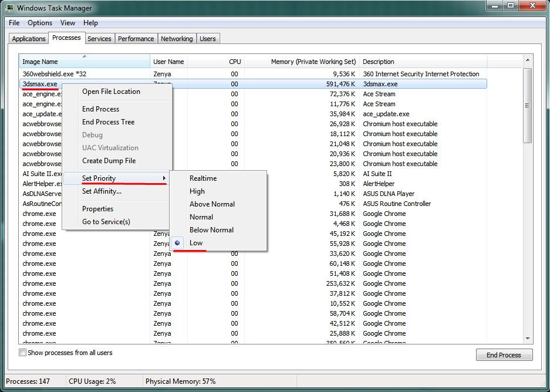Expand the Set Priority submenu
Viewport: 550px width, 392px height.
tap(117, 178)
